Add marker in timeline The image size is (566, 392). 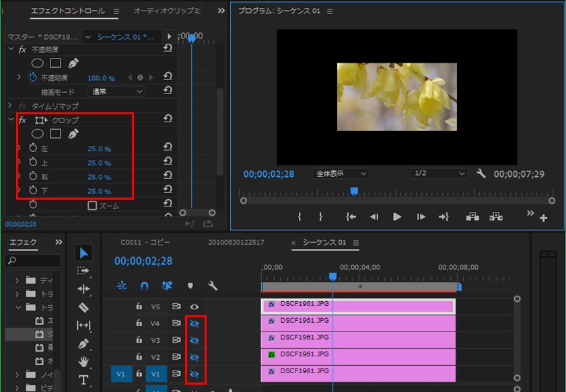[x=190, y=286]
